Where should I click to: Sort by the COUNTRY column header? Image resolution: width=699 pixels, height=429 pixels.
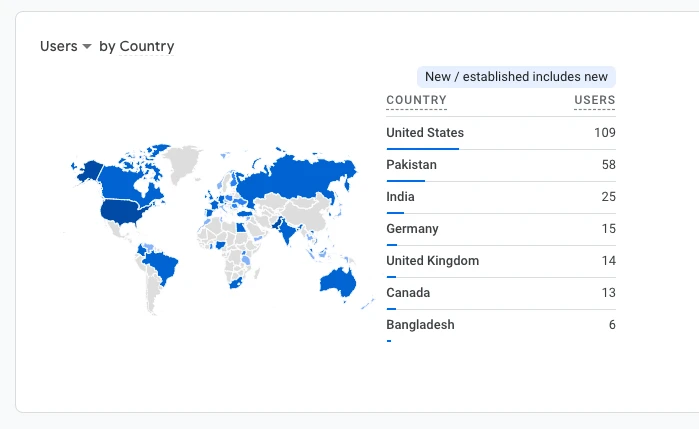point(416,100)
